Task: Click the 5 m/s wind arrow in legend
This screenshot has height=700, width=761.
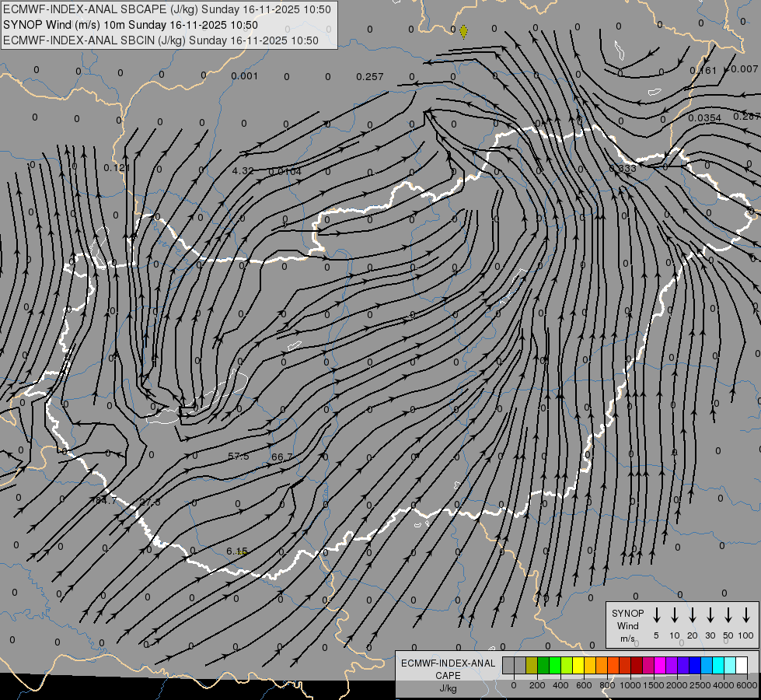Action: tap(656, 614)
